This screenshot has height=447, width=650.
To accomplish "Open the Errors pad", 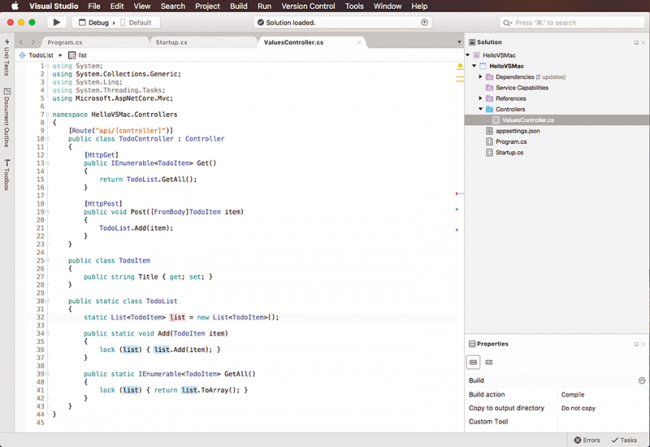I will [587, 440].
